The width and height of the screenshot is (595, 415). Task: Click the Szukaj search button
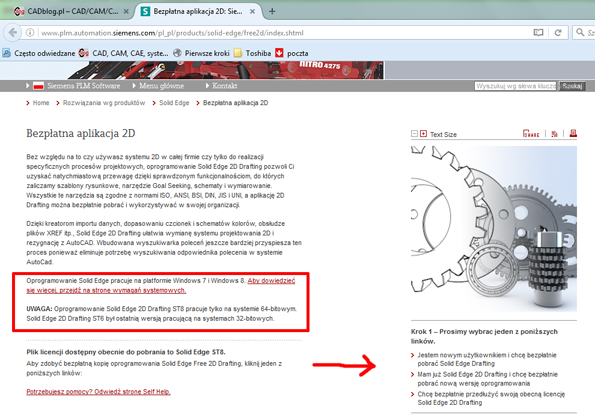coord(572,86)
